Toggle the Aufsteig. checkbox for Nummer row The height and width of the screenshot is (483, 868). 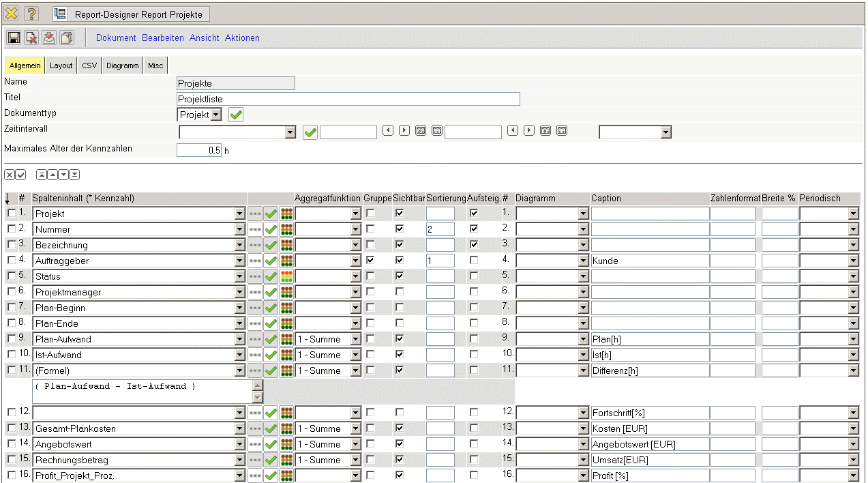point(474,229)
